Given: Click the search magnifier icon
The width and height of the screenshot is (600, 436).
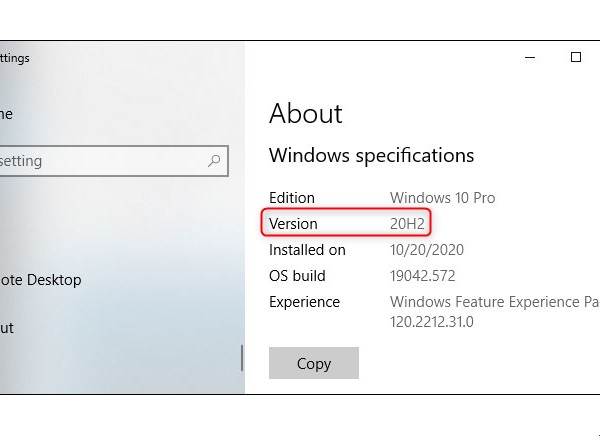Looking at the screenshot, I should click(214, 160).
